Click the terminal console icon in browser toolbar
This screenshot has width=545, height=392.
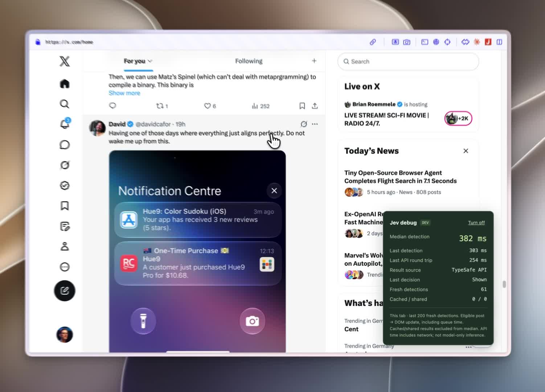click(425, 42)
